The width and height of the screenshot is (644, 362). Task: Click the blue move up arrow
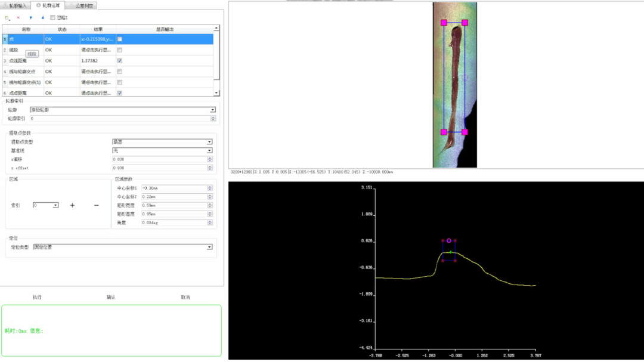(x=30, y=18)
